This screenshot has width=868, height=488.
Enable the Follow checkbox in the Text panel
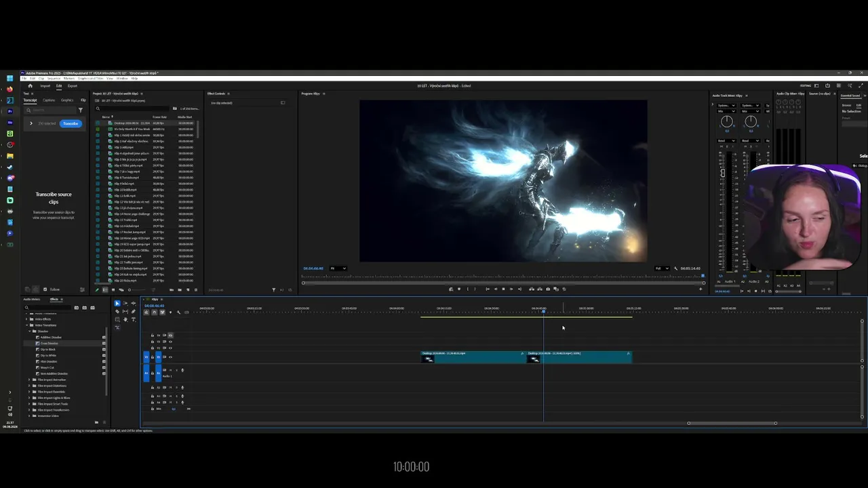[45, 289]
